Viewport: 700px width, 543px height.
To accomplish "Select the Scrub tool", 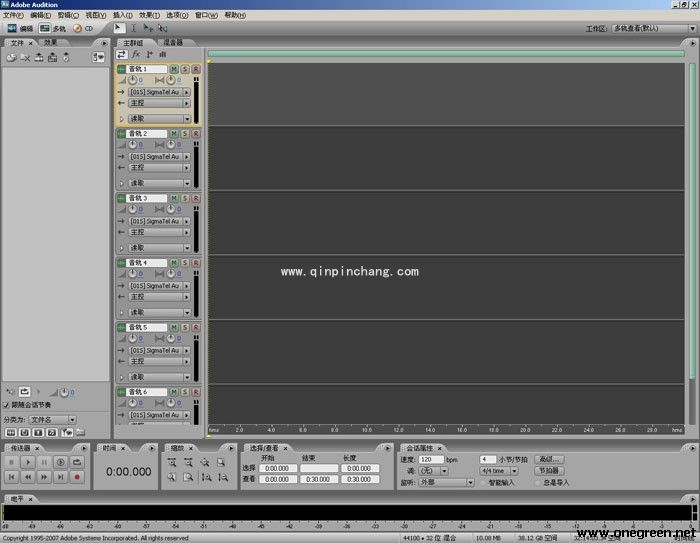I will coord(162,28).
